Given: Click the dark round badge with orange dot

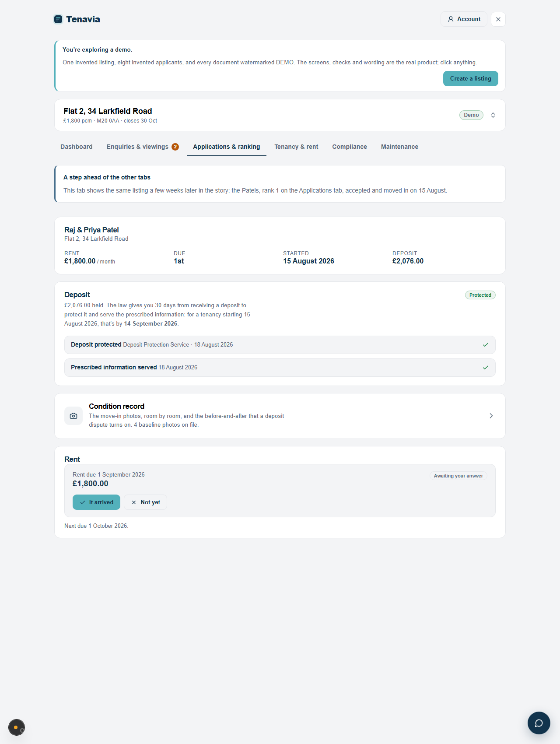Looking at the screenshot, I should 17,727.
